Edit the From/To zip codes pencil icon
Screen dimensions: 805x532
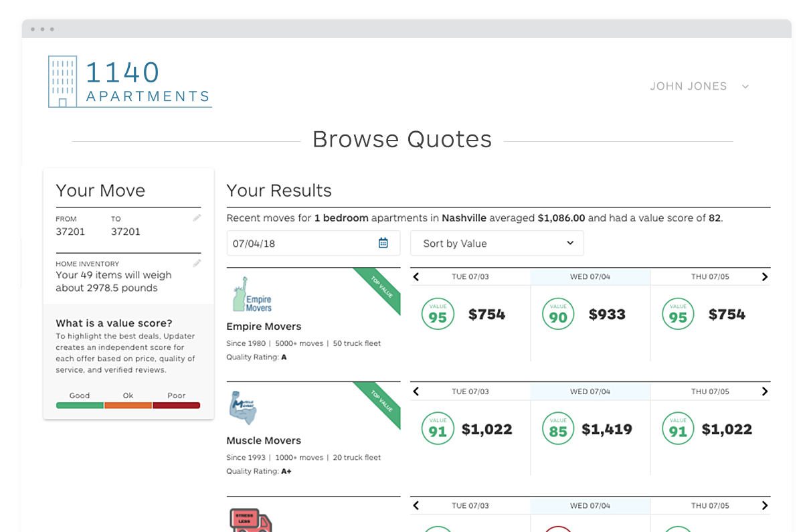197,218
